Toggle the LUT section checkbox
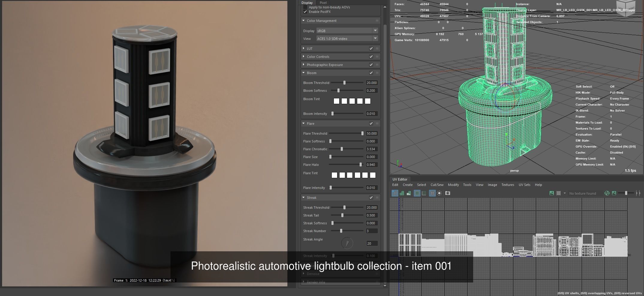 [371, 49]
